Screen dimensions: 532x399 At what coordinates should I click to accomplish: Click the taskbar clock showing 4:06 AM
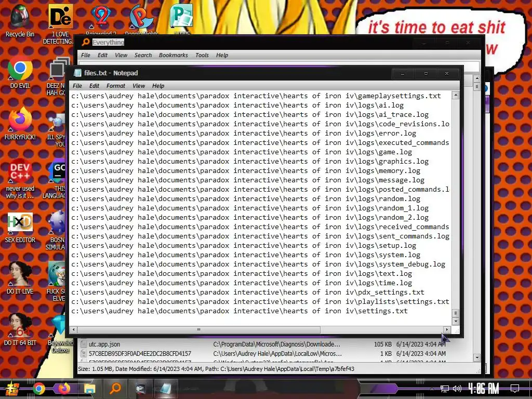point(484,389)
